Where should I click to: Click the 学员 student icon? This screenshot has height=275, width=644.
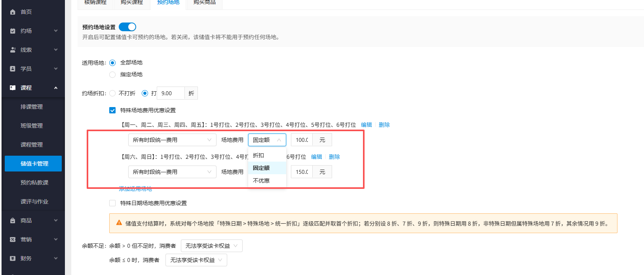tap(13, 69)
